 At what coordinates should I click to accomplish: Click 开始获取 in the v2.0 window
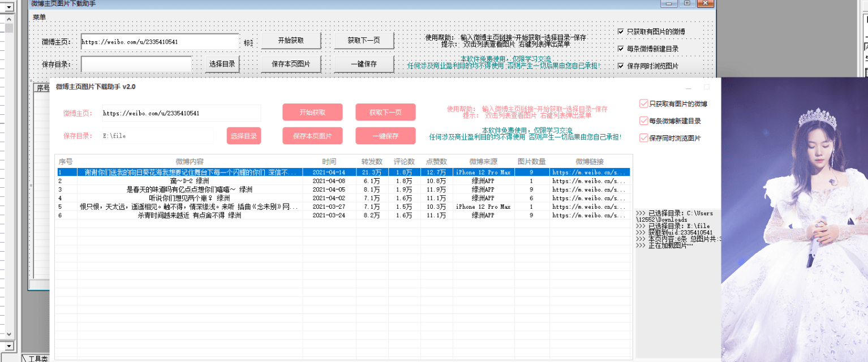point(312,112)
